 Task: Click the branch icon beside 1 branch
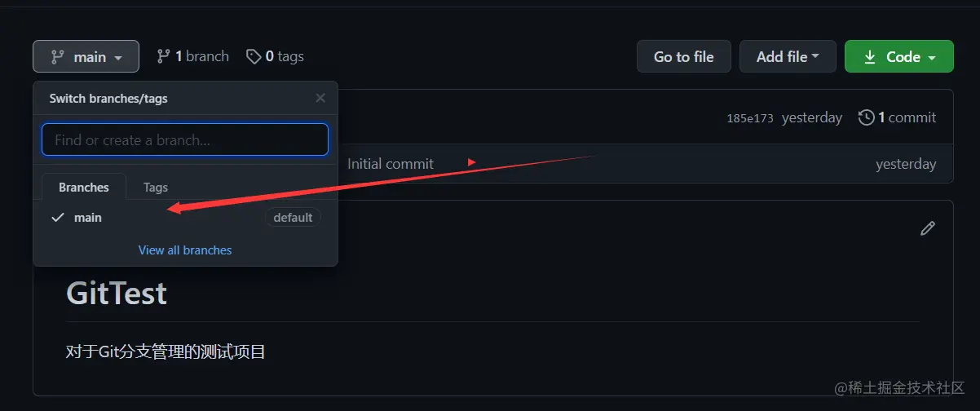164,56
